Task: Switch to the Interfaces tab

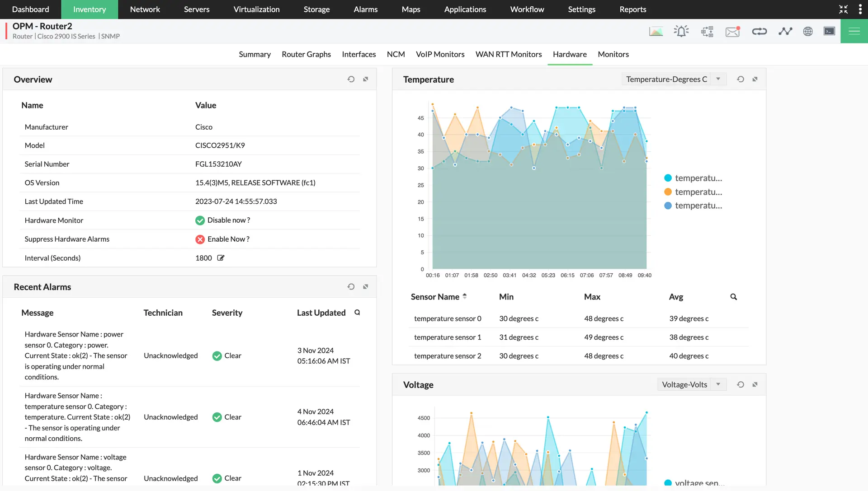Action: click(359, 54)
